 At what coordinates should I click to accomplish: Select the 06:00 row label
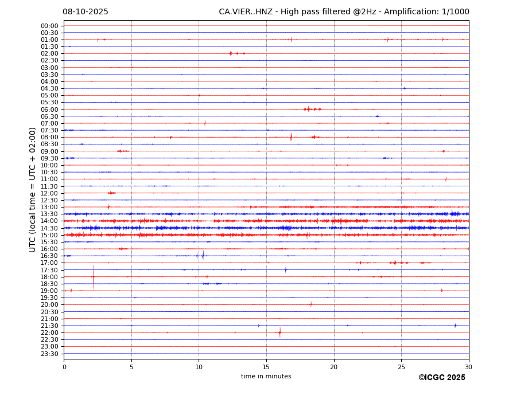[x=49, y=109]
